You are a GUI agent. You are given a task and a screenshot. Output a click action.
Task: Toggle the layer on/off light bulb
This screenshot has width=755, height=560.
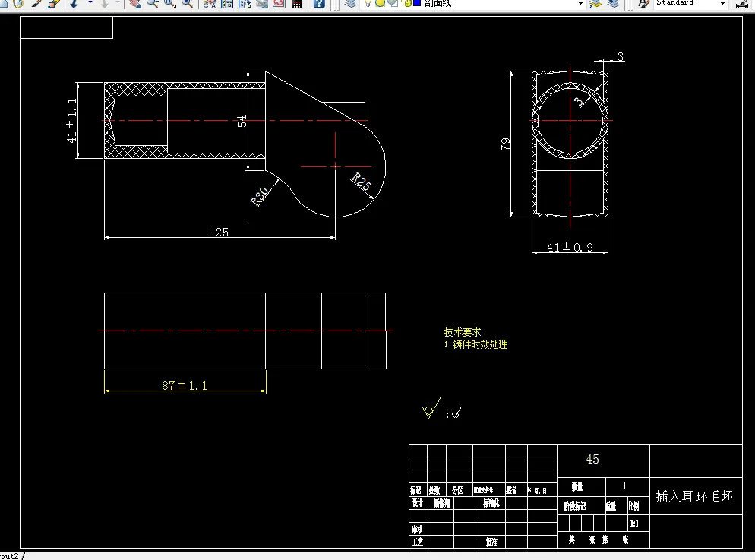pos(369,3)
